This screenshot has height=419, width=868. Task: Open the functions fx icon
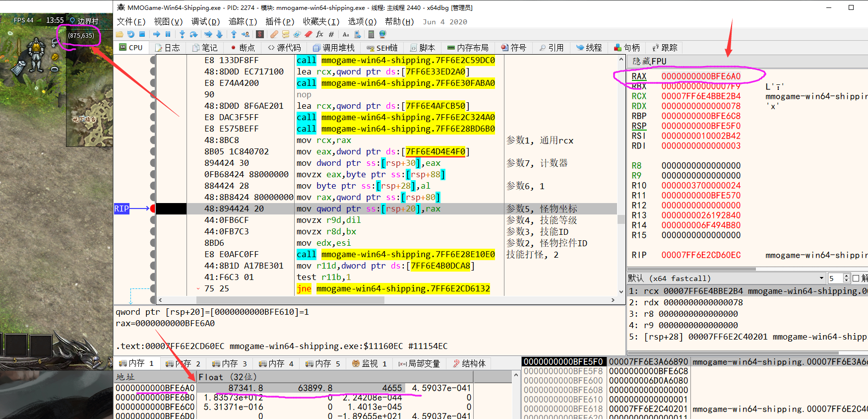click(319, 34)
